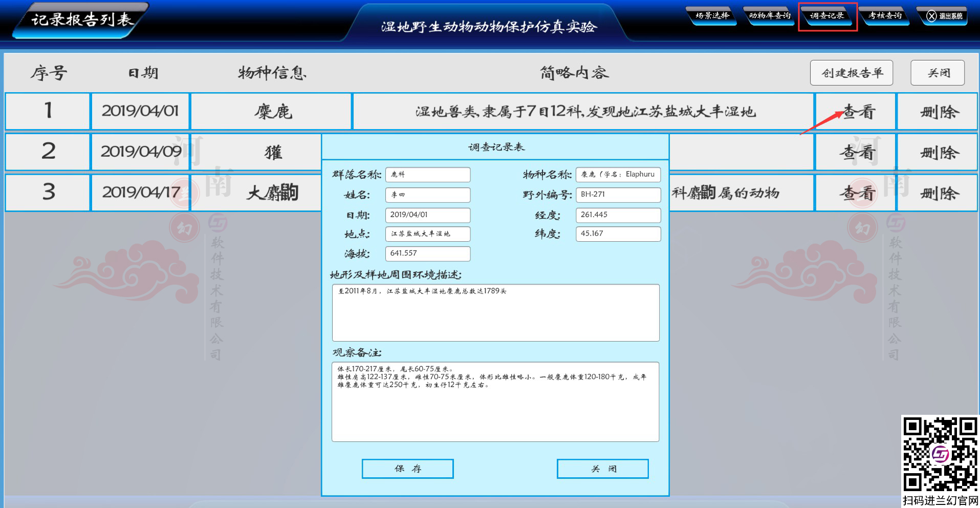Click the 经度 field showing 261.445

click(618, 215)
